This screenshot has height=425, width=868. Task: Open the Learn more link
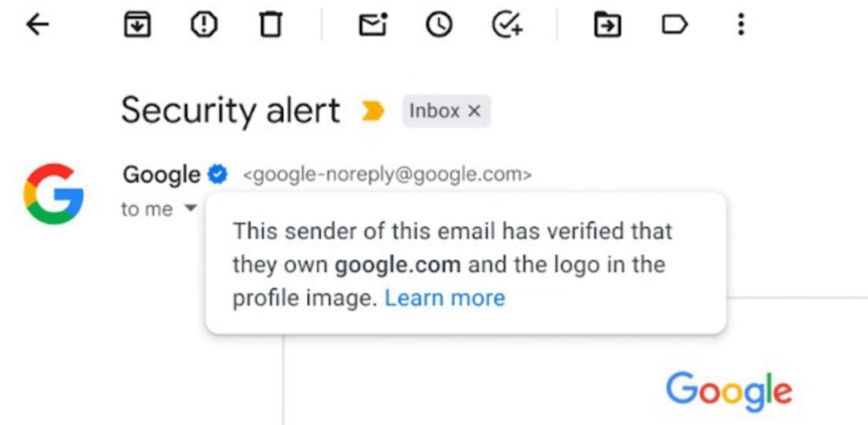pyautogui.click(x=445, y=298)
